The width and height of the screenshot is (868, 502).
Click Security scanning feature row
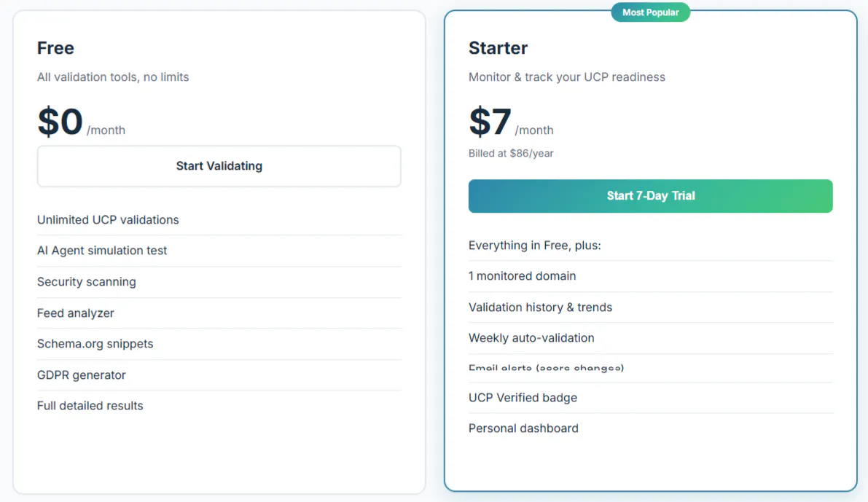point(219,282)
